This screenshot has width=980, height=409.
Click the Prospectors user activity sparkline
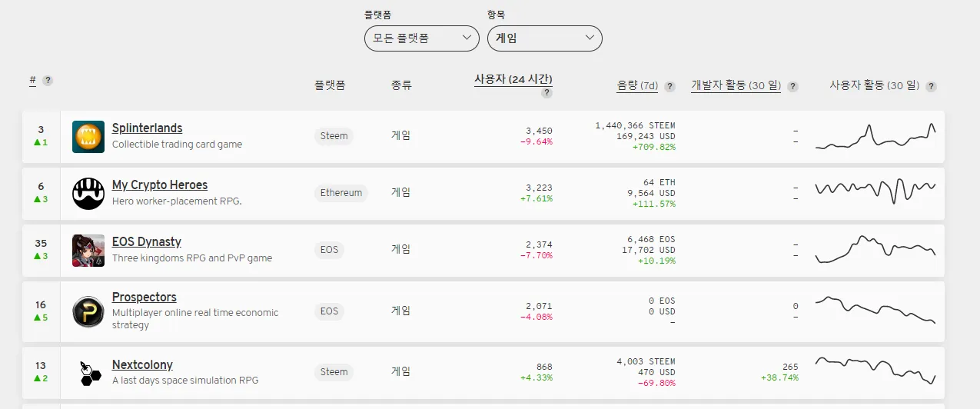click(x=875, y=309)
